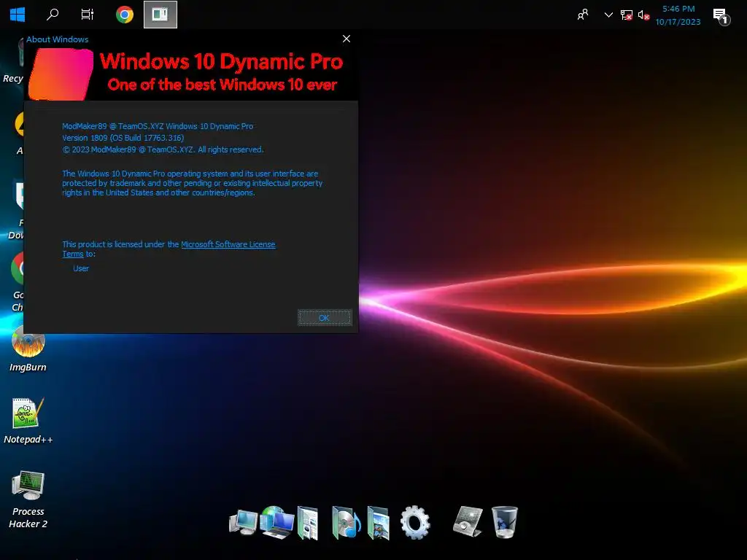Screen dimensions: 747x560
Task: Click the 'User' licensee name text
Action: 81,268
